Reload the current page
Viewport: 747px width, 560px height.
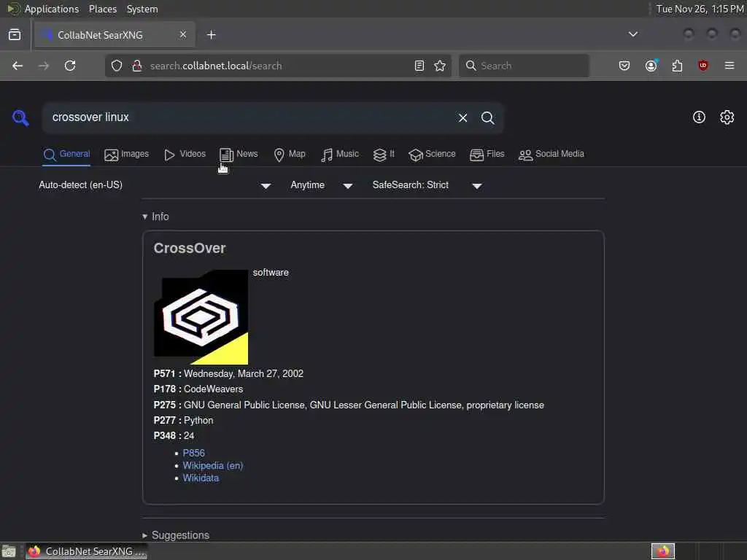(70, 66)
